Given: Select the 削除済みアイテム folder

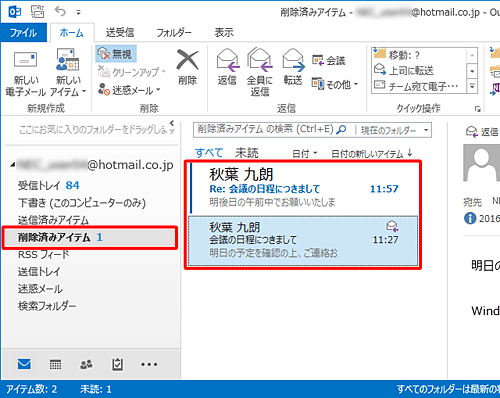Looking at the screenshot, I should 90,237.
